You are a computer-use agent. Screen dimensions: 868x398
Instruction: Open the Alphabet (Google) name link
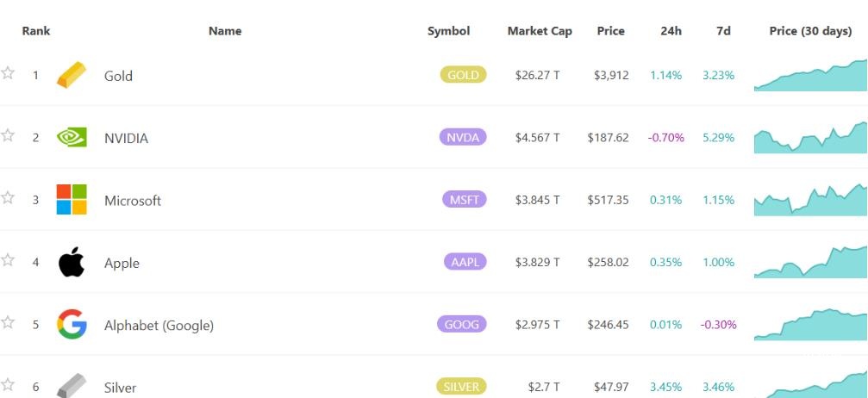tap(159, 326)
